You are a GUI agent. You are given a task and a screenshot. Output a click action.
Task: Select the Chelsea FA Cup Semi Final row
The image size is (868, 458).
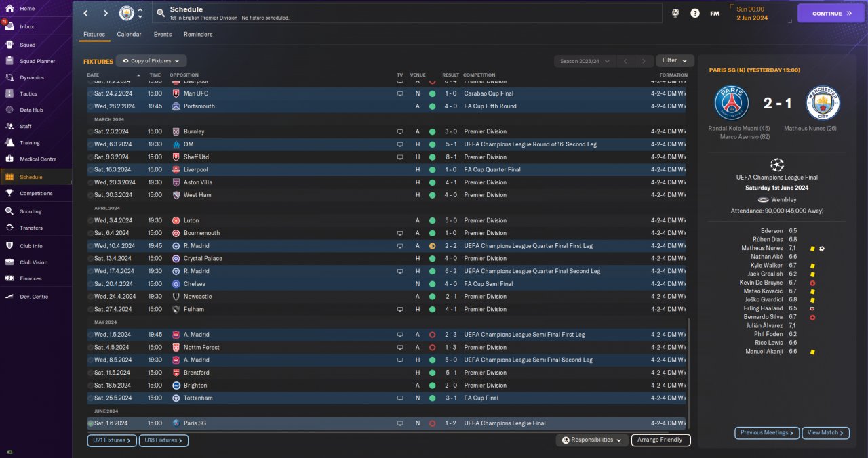[387, 284]
